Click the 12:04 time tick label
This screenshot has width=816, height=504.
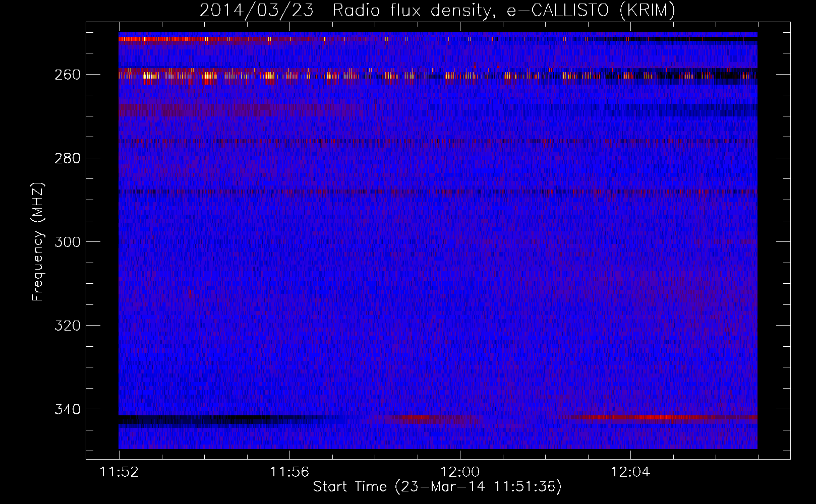(630, 472)
